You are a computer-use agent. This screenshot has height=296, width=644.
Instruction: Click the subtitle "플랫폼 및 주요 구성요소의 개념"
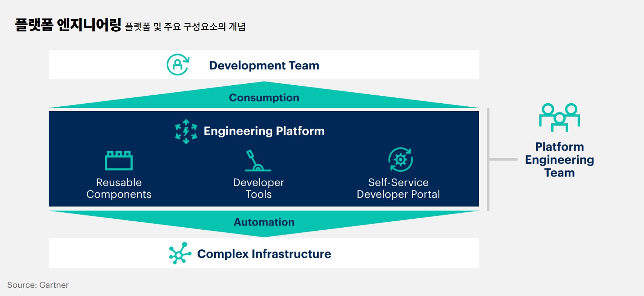click(x=185, y=26)
